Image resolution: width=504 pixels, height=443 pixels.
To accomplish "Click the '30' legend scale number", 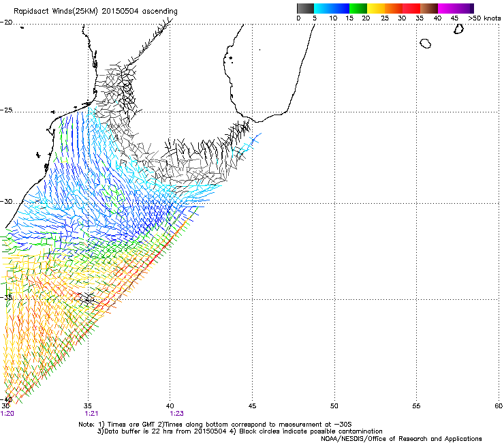I will pos(402,18).
